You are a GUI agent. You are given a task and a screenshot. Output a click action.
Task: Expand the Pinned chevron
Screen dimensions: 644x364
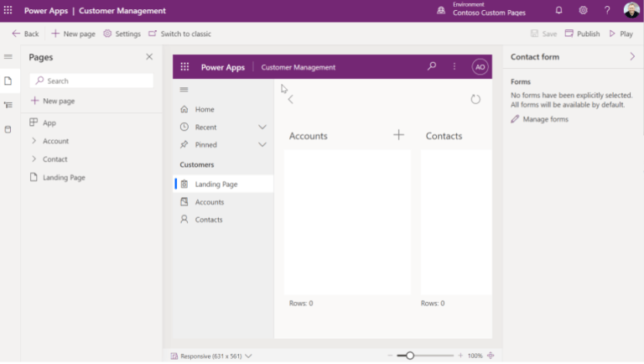point(262,144)
